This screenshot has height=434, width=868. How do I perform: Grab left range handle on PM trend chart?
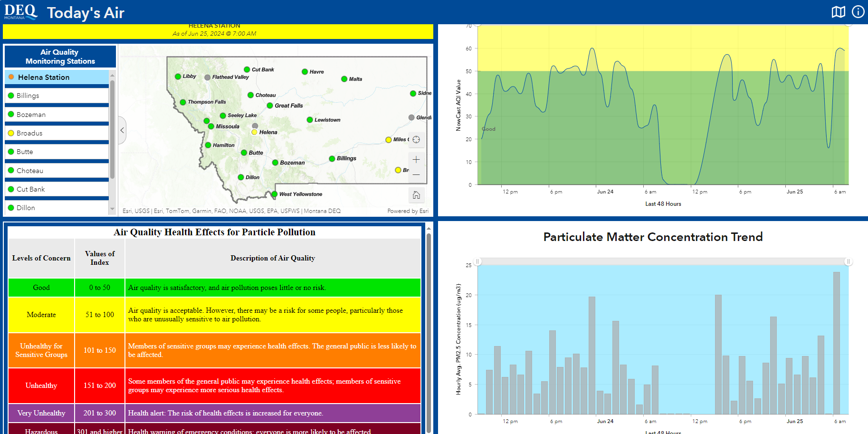coord(478,261)
